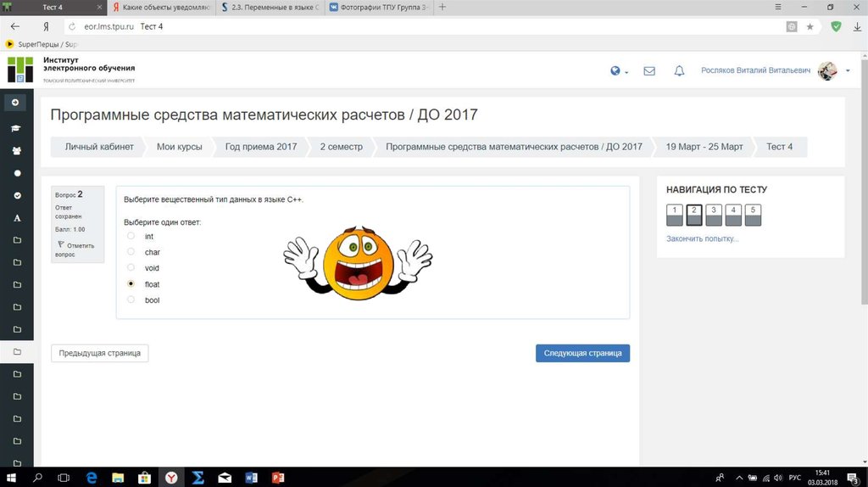Image resolution: width=868 pixels, height=487 pixels.
Task: Go to question 4 in test navigation
Action: [x=733, y=215]
